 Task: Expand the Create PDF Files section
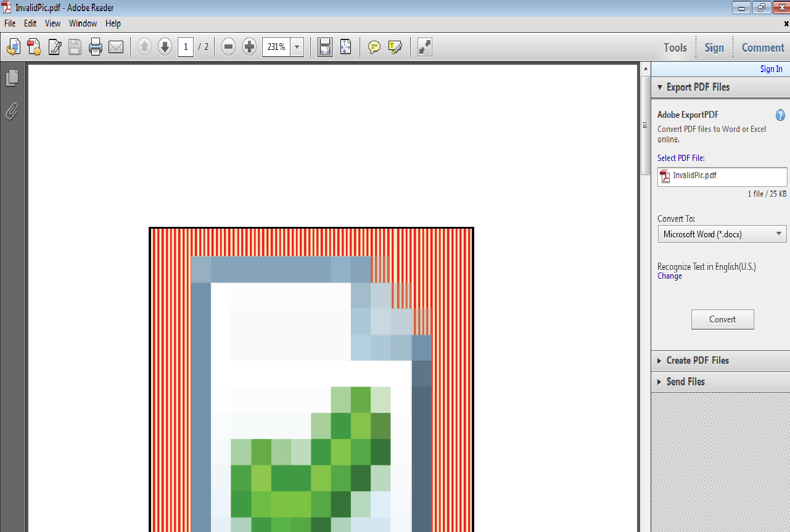click(697, 361)
